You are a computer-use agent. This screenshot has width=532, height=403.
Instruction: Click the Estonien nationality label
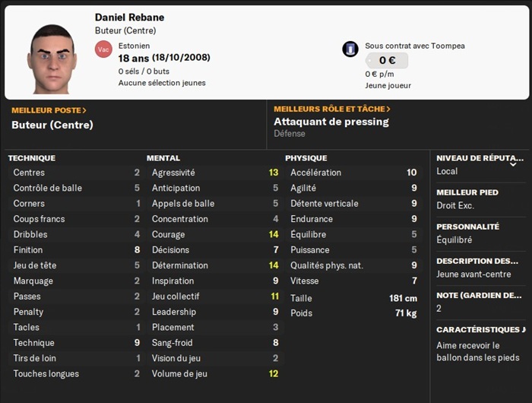tap(134, 46)
